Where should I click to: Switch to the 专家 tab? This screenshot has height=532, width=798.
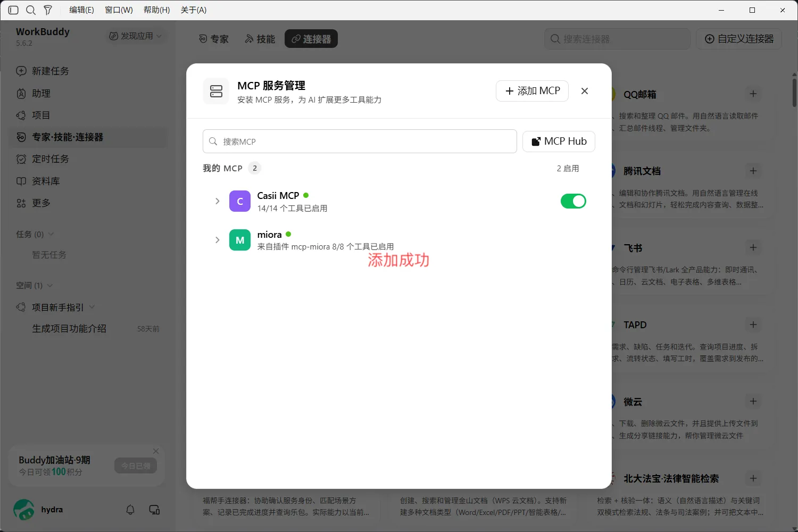pyautogui.click(x=213, y=39)
